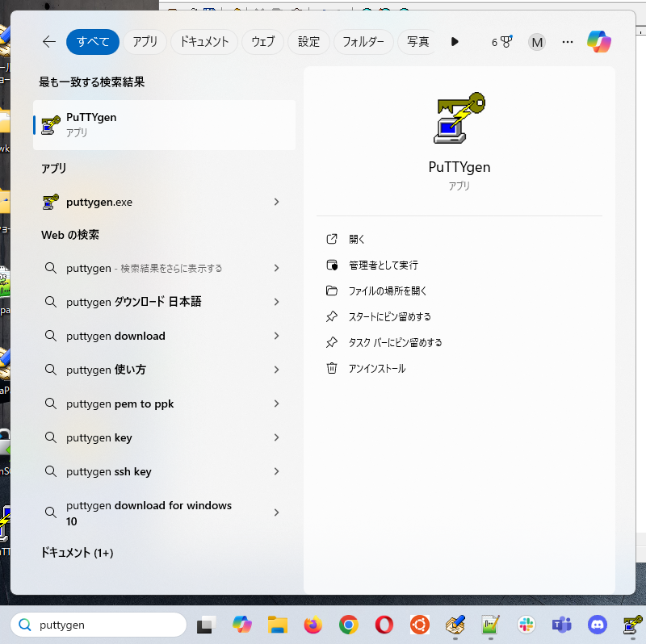Search web for puttygen pem to ppk
Screen dimensions: 646x644
tap(165, 404)
